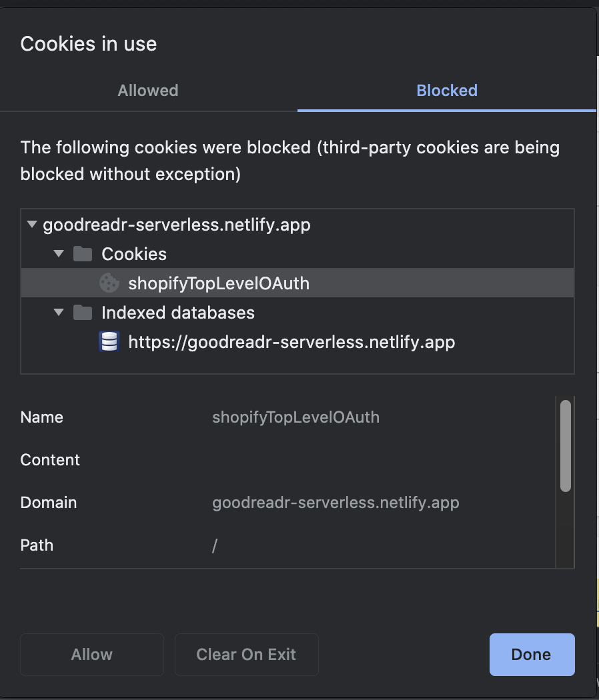Select the Blocked tab

(x=447, y=91)
